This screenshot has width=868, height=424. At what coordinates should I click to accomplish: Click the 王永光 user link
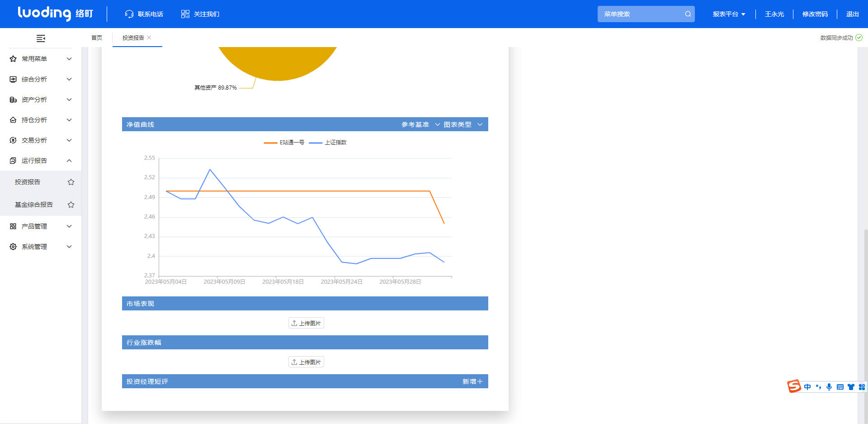pyautogui.click(x=774, y=14)
